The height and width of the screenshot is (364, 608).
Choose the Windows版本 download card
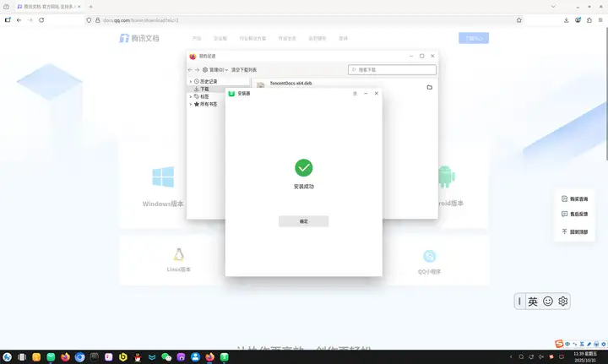[163, 186]
